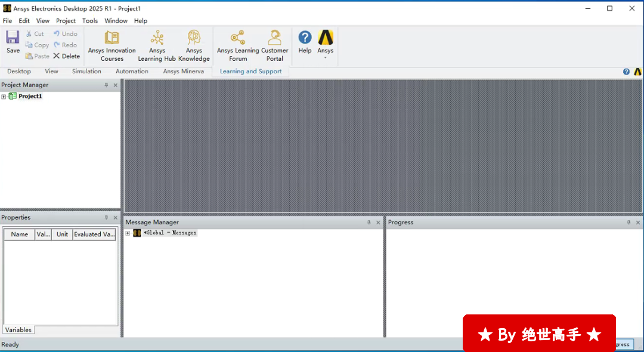Open the Ansys Learning Forum
The image size is (644, 352).
click(238, 45)
